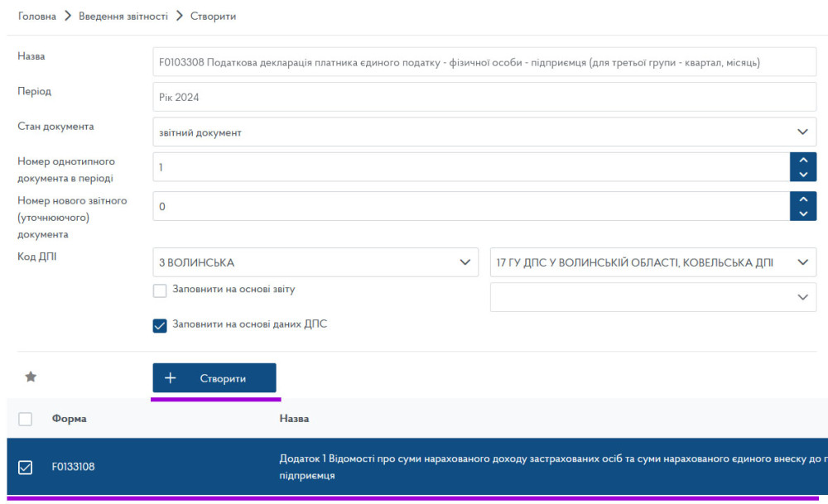Click the star favorite icon
Viewport: 828px width, 504px height.
31,377
